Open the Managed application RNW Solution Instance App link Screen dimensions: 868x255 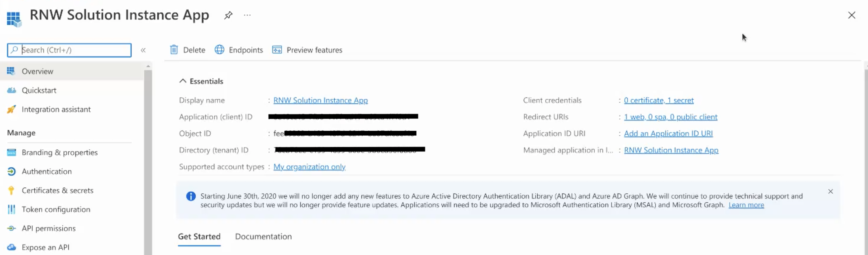point(671,150)
